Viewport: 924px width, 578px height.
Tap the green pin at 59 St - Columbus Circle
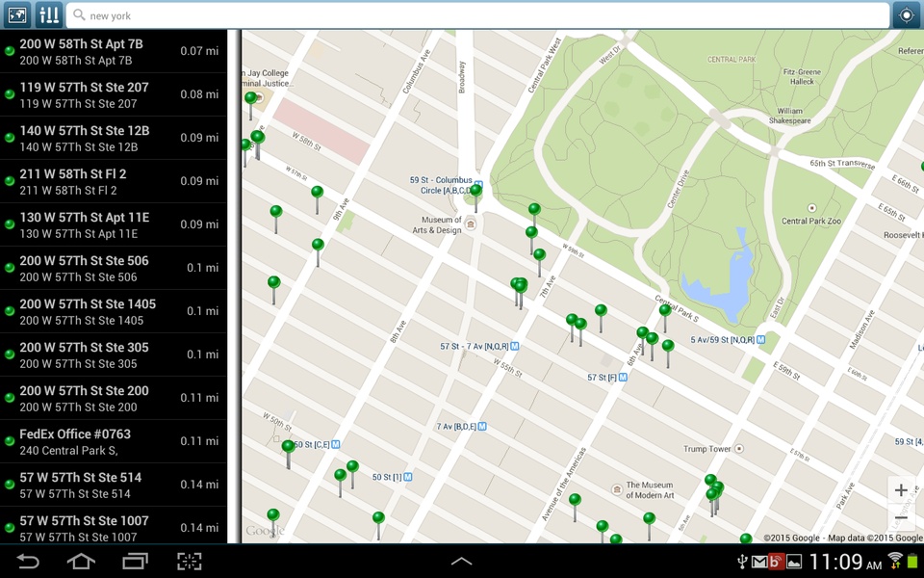click(476, 191)
